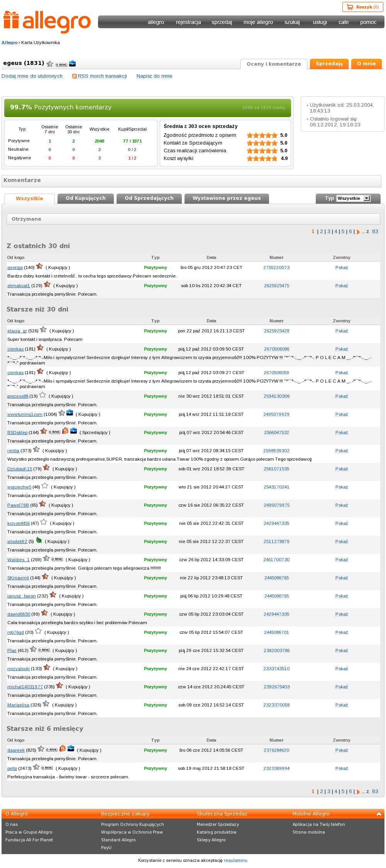Open 'usługi' in the top menu
This screenshot has width=386, height=868.
click(x=320, y=22)
